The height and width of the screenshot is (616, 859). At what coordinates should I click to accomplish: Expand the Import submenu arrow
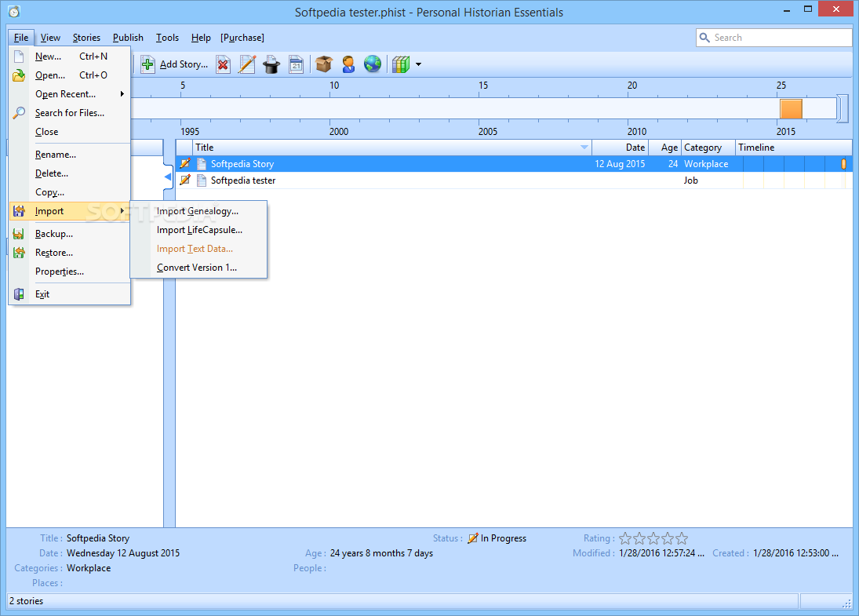pos(122,211)
